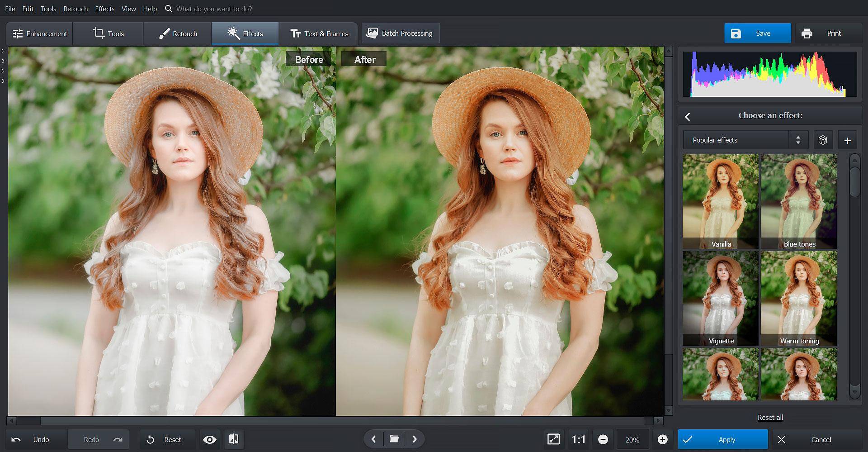
Task: Open the Enhancement tab
Action: pos(39,33)
